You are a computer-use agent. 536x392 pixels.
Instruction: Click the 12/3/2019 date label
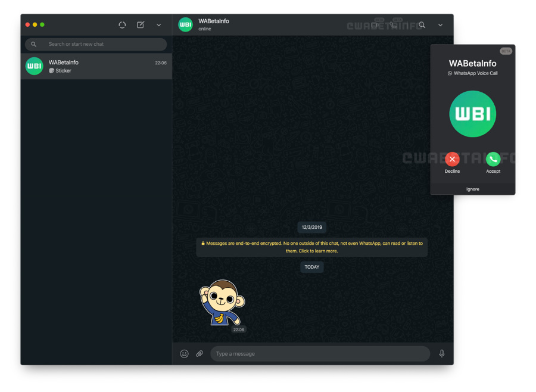pyautogui.click(x=311, y=227)
